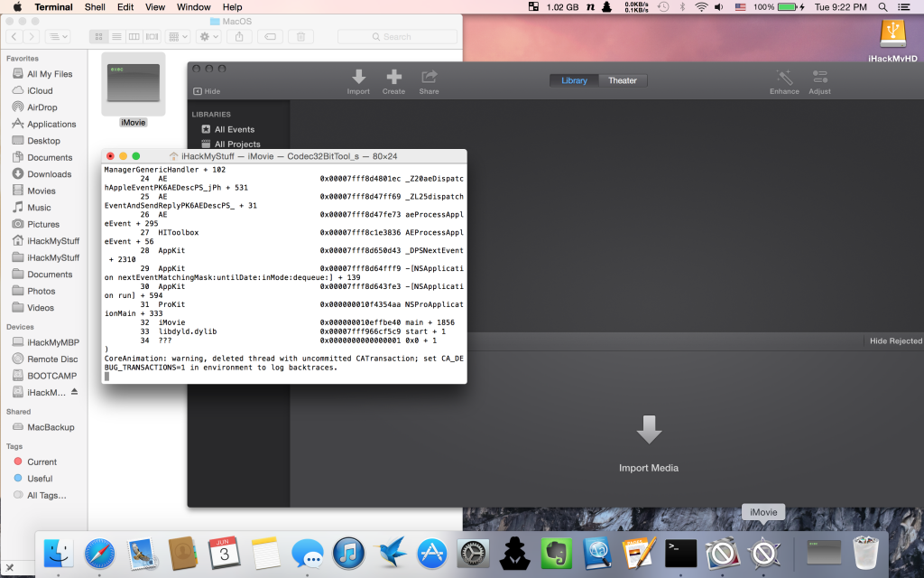Open the Window menu
The height and width of the screenshot is (578, 924).
coord(193,7)
